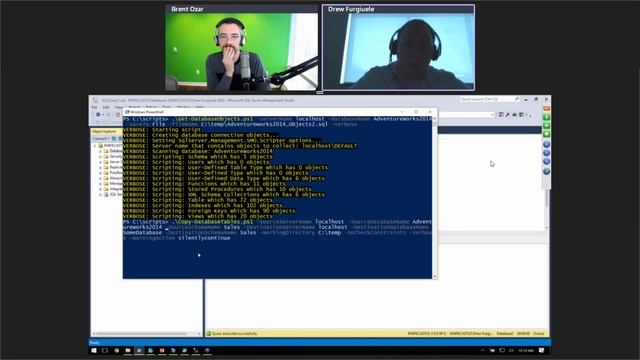This screenshot has height=360, width=640.
Task: Open Task View on the taskbar
Action: [x=105, y=350]
